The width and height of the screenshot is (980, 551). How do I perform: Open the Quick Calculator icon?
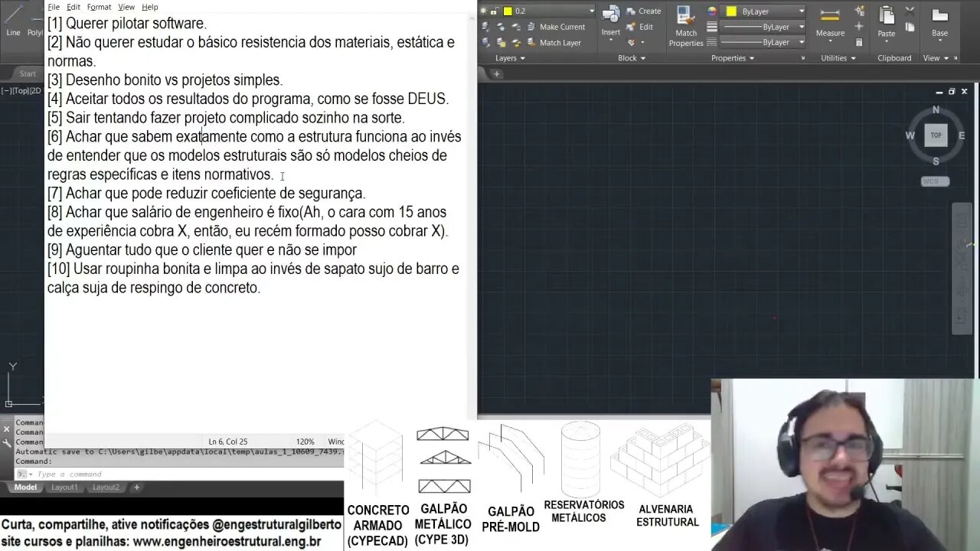860,42
